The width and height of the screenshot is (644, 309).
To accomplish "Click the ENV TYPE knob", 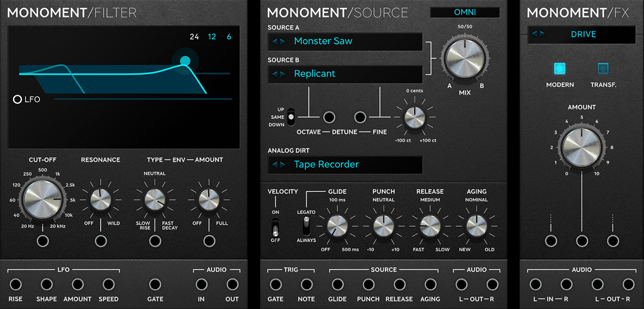I will click(155, 200).
